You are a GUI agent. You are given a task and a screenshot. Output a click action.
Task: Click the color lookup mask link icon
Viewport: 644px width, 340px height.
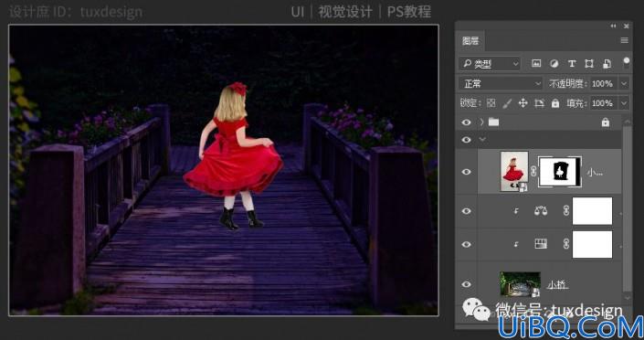566,244
